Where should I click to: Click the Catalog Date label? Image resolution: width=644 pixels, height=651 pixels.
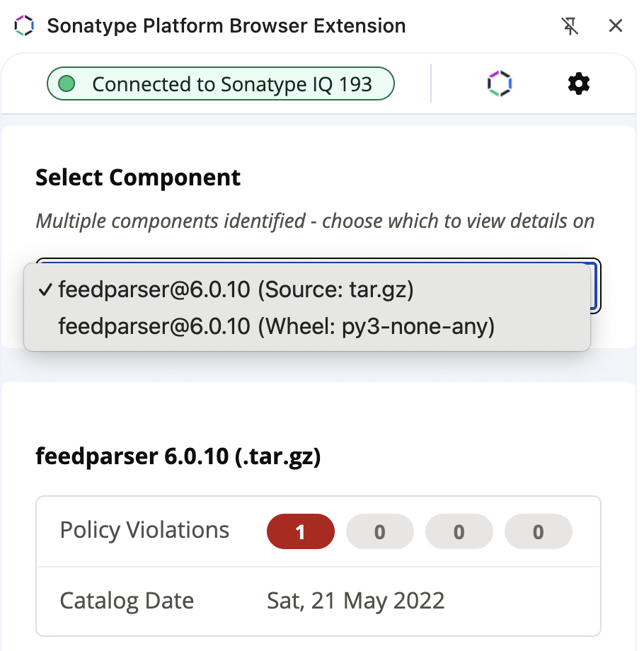127,601
